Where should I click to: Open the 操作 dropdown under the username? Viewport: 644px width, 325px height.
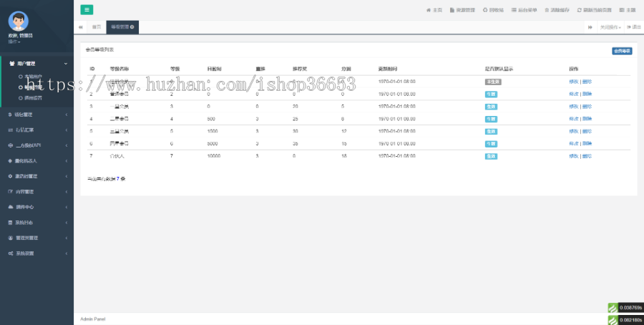14,42
